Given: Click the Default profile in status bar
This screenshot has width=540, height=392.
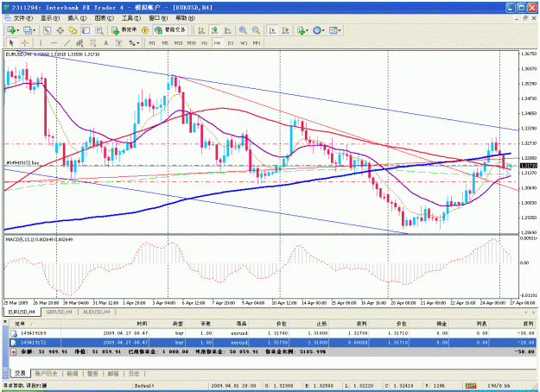Looking at the screenshot, I should tap(143, 386).
